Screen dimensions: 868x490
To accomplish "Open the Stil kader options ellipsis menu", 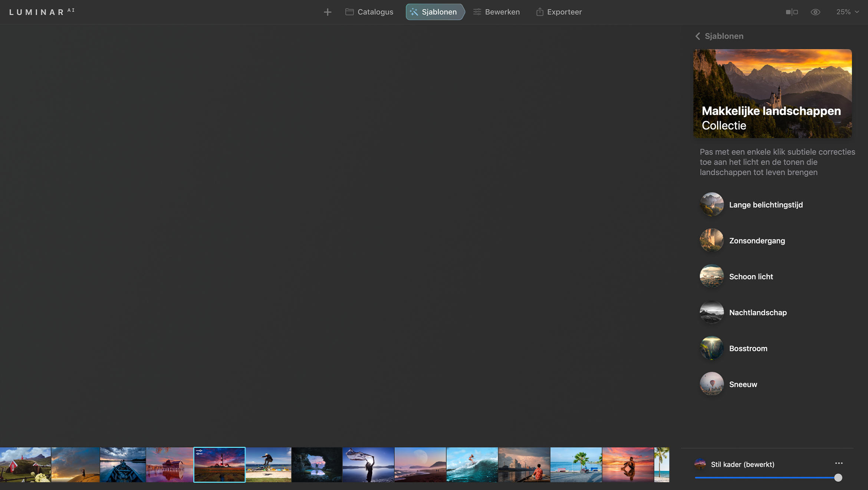I will point(839,463).
